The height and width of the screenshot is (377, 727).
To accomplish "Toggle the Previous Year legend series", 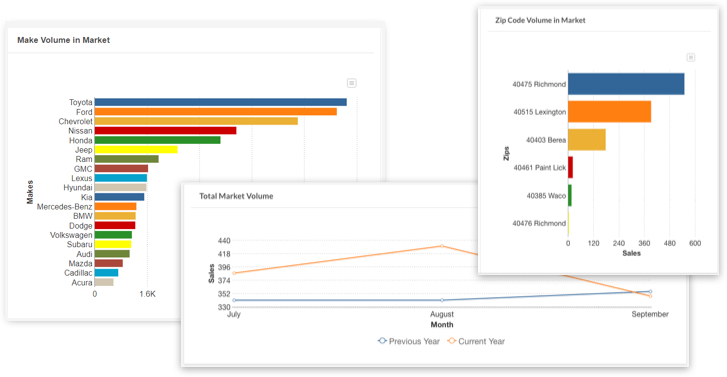I will (409, 341).
